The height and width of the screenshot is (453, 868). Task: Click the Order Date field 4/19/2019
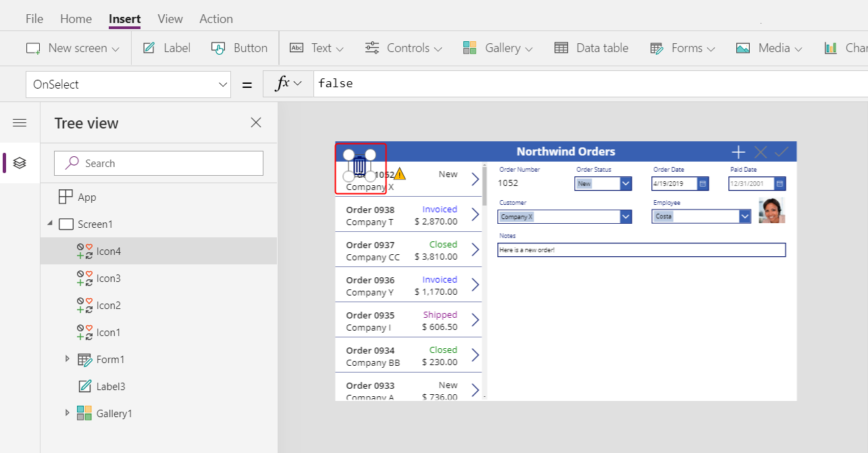[674, 183]
